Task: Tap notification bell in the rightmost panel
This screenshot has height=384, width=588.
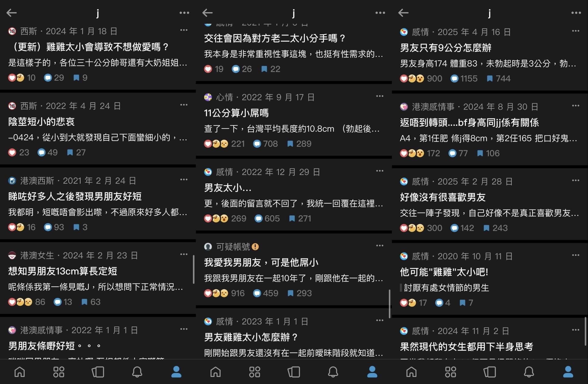Action: pos(529,372)
